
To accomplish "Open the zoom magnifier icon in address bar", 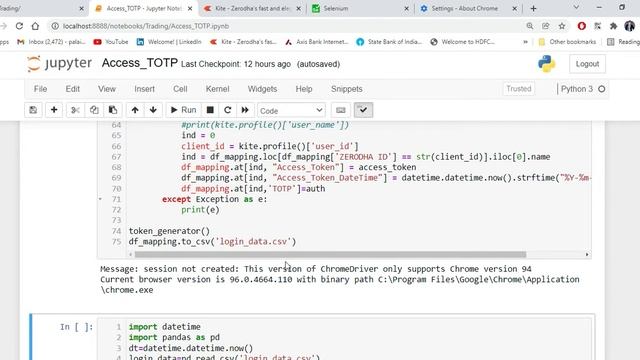I will pos(530,26).
